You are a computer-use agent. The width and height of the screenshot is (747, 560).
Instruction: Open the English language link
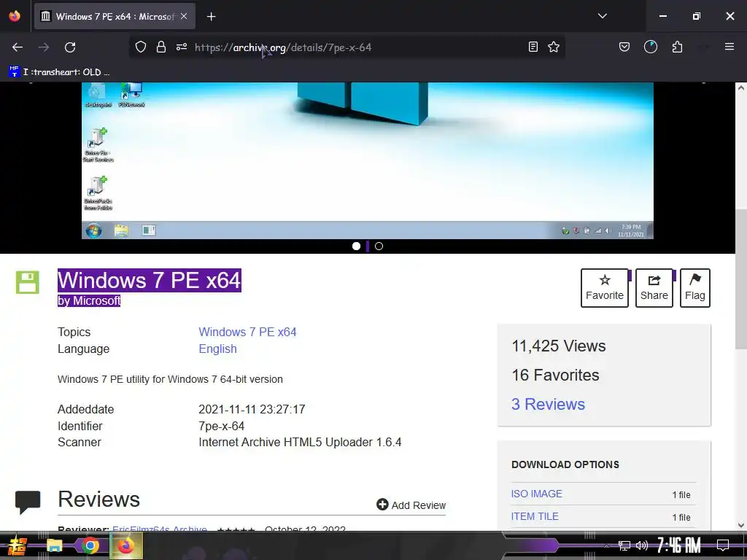[x=217, y=349]
